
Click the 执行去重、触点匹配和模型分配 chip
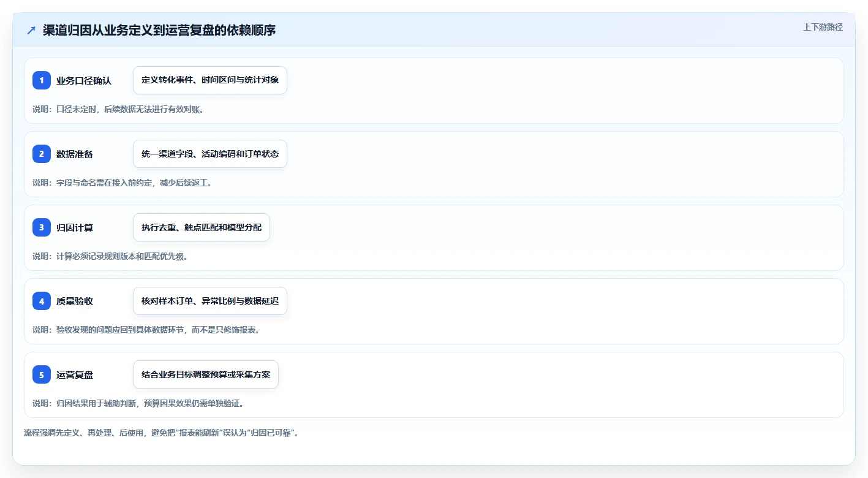pyautogui.click(x=202, y=227)
